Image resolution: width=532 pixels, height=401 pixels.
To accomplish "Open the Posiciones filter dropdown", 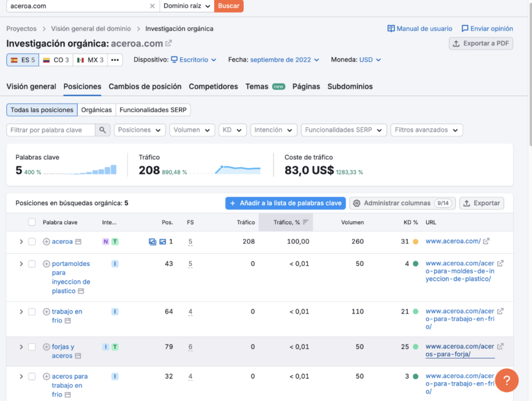I will coord(139,130).
